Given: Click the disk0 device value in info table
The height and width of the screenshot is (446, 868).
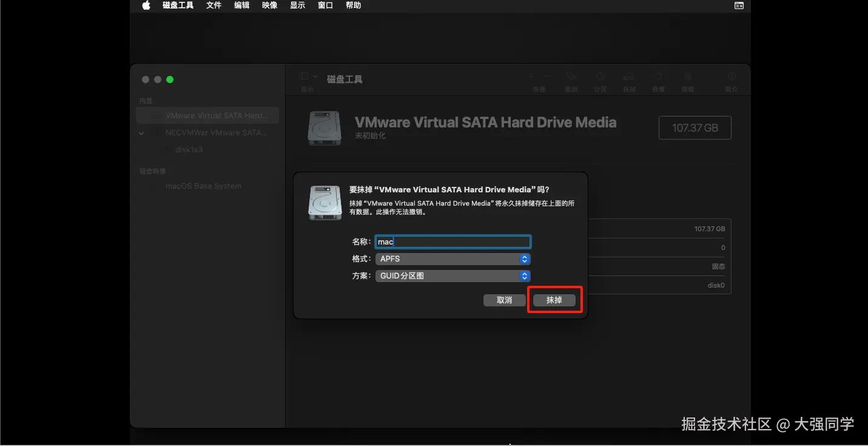Looking at the screenshot, I should 716,285.
